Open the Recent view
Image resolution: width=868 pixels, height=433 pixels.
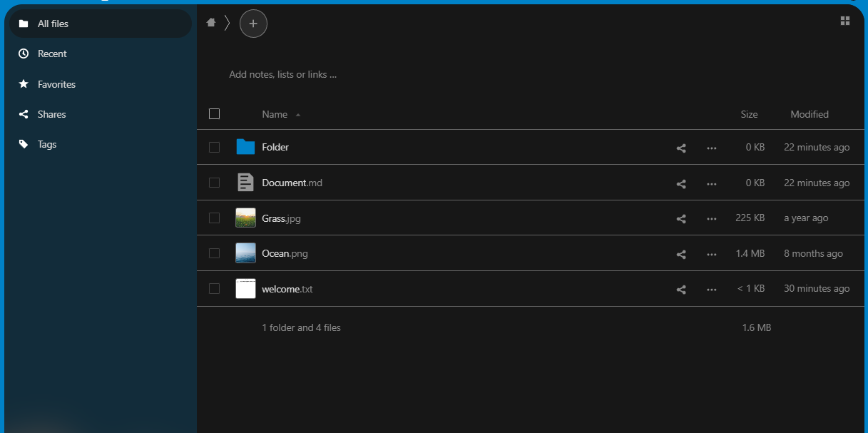pos(100,54)
